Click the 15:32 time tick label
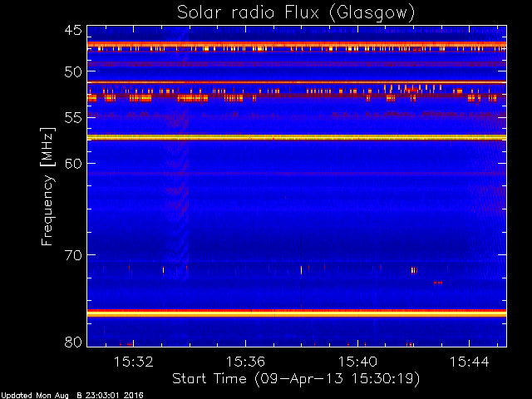 133,362
